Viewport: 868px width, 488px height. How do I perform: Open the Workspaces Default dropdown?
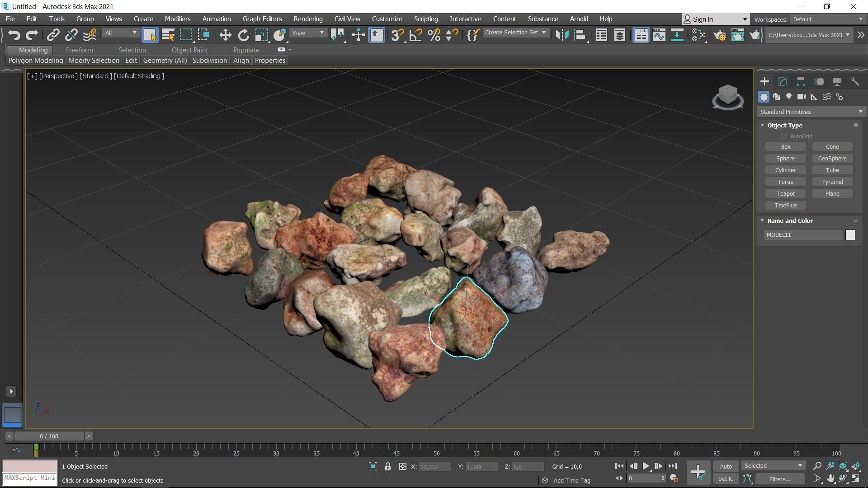coord(827,19)
